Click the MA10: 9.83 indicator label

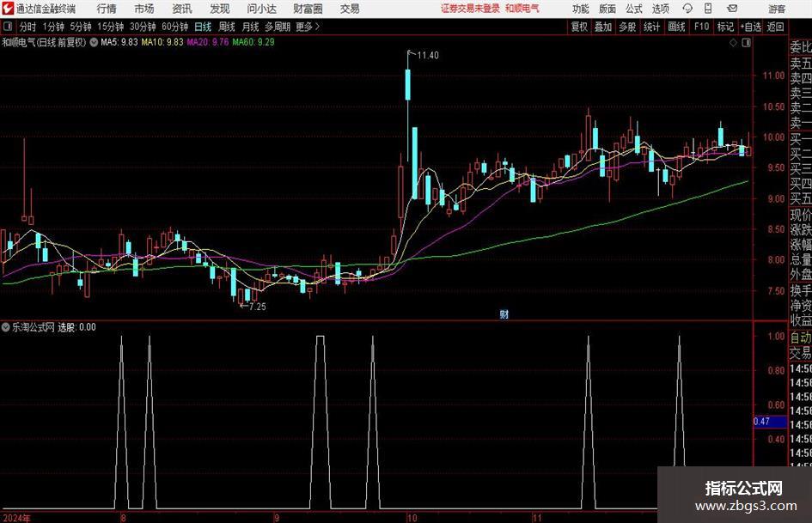point(162,42)
